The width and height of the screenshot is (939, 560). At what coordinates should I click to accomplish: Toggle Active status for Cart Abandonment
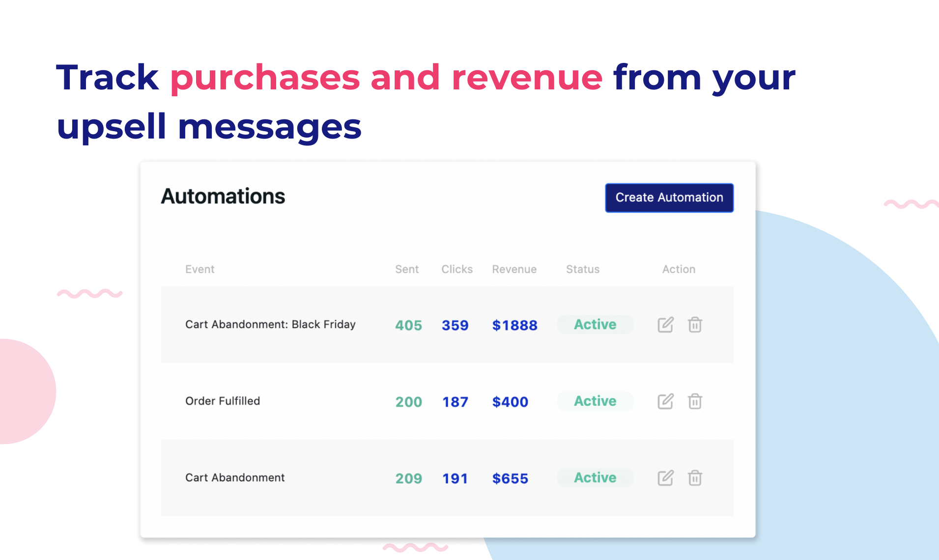pyautogui.click(x=595, y=477)
